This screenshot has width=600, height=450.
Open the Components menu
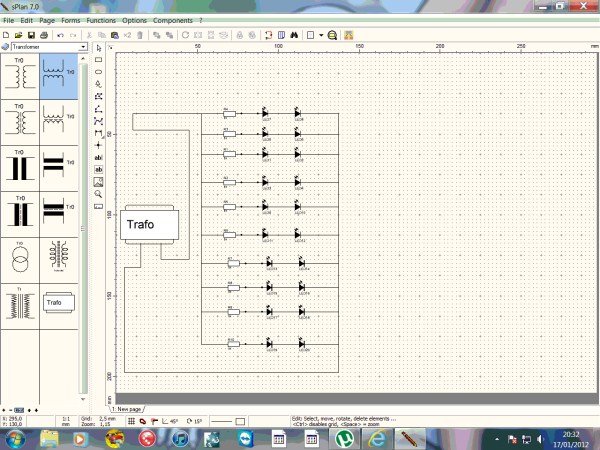(171, 20)
